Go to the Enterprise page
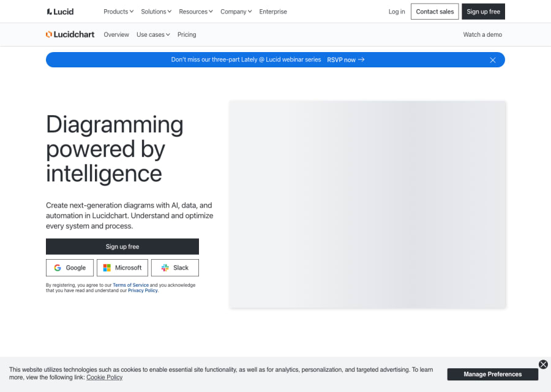Screen dimensions: 551x392 [273, 12]
